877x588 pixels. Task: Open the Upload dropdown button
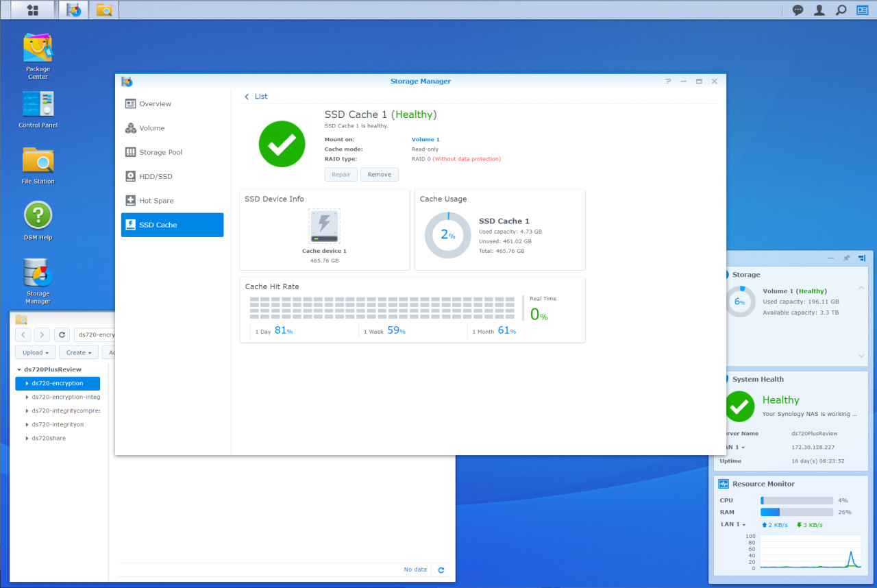pos(36,352)
